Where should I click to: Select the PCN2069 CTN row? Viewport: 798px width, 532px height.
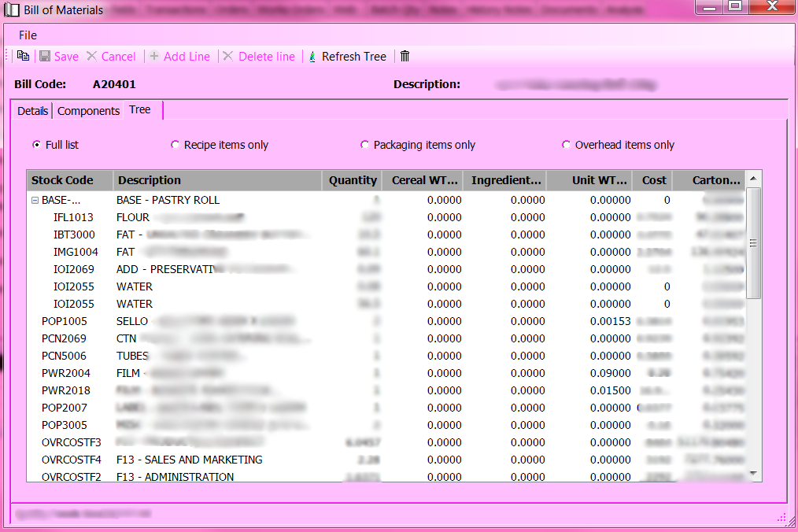click(386, 338)
